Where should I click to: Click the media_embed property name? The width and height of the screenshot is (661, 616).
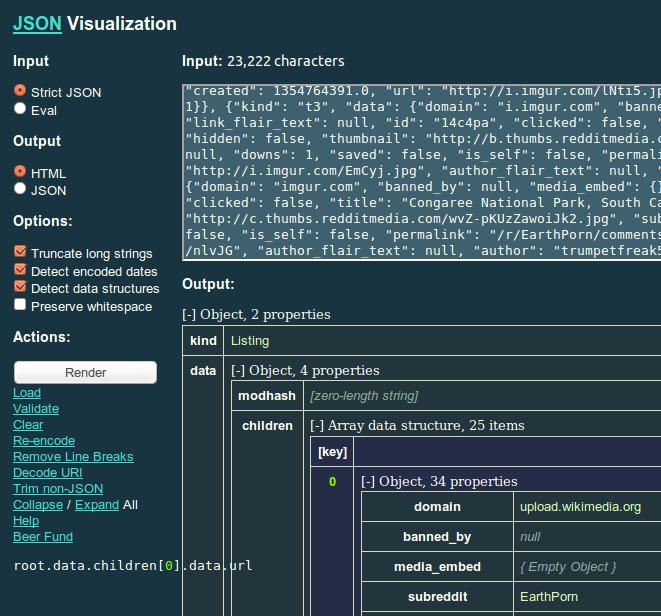437,567
